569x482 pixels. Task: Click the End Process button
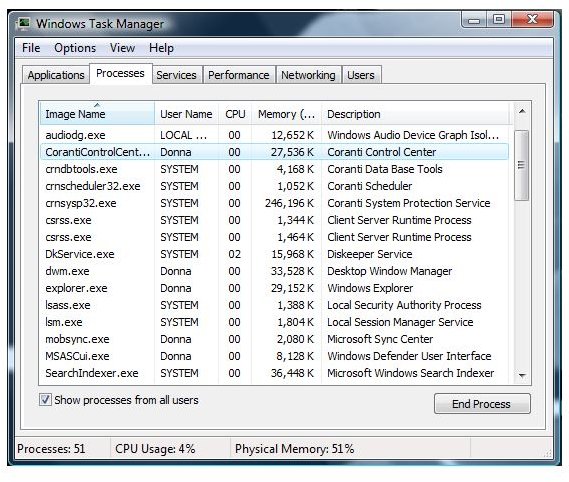coord(482,404)
